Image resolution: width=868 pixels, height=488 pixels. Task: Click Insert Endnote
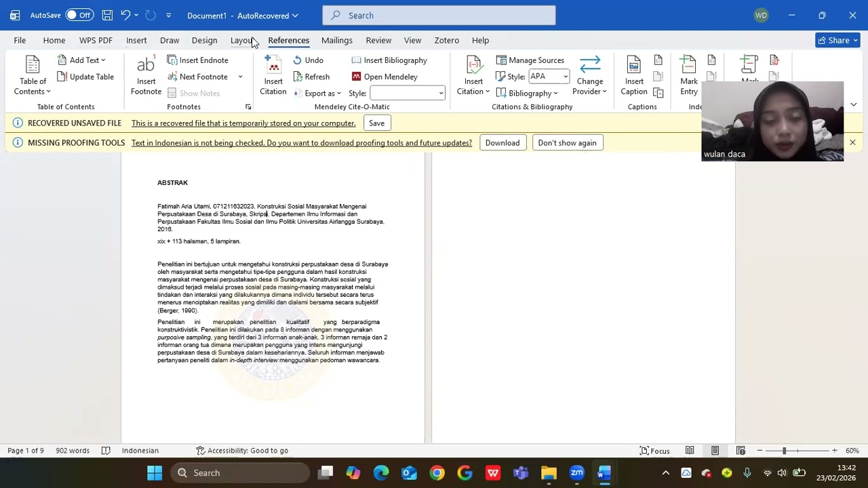(x=197, y=60)
